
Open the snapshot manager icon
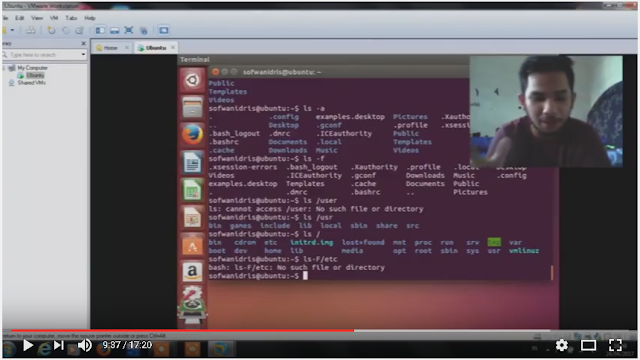click(80, 30)
